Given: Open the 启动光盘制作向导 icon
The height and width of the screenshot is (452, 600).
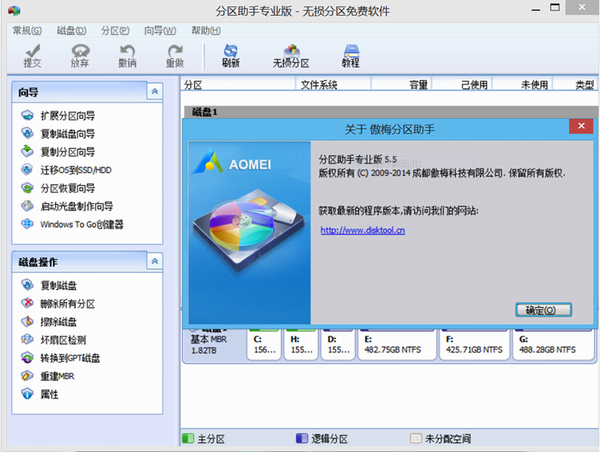Looking at the screenshot, I should [27, 206].
